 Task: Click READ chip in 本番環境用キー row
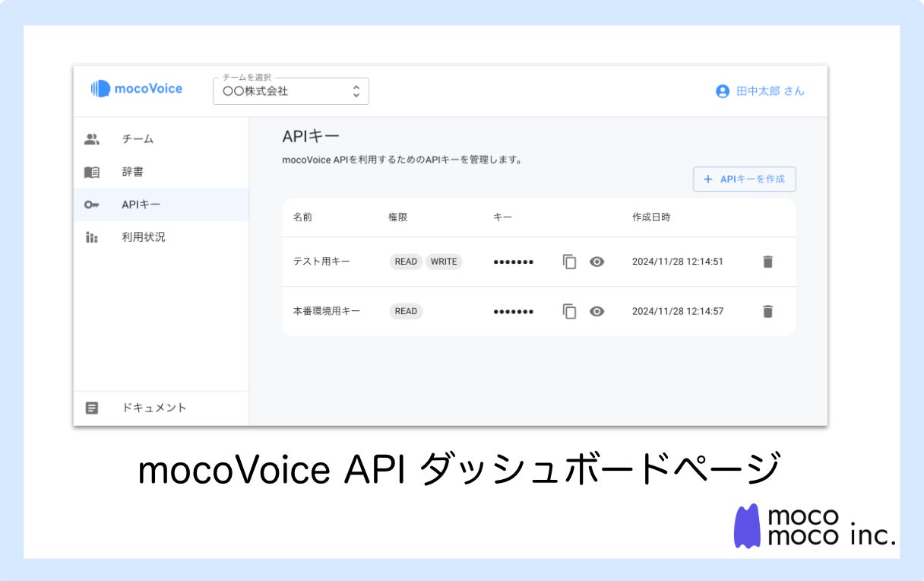coord(406,311)
